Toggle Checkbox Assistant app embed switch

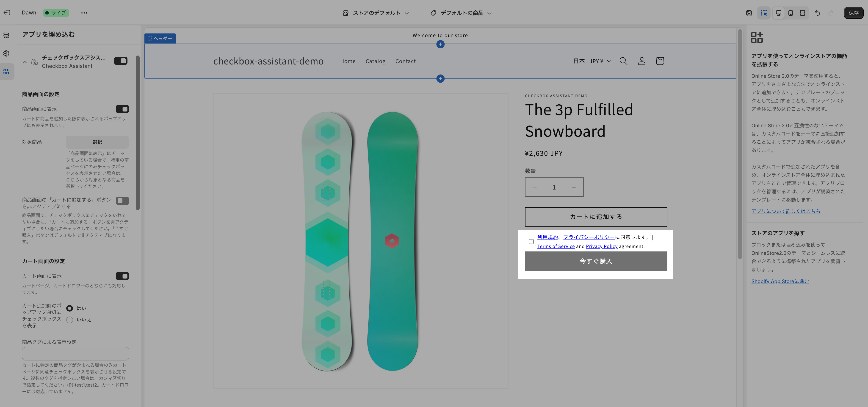121,61
